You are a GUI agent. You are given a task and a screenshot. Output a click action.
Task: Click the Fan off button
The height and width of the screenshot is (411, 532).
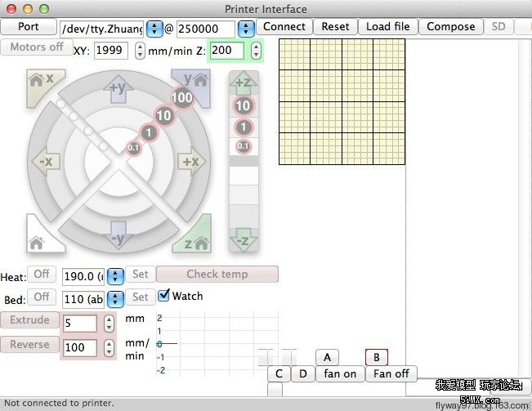point(391,373)
